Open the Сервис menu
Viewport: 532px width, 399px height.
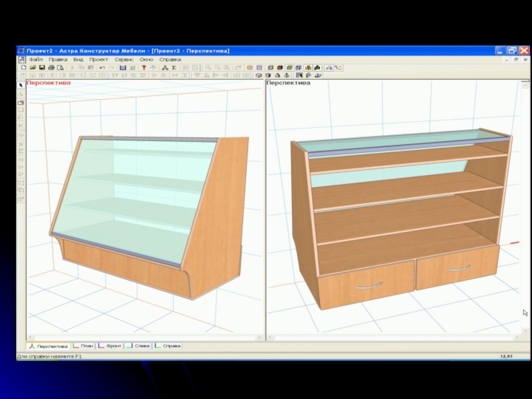(124, 59)
